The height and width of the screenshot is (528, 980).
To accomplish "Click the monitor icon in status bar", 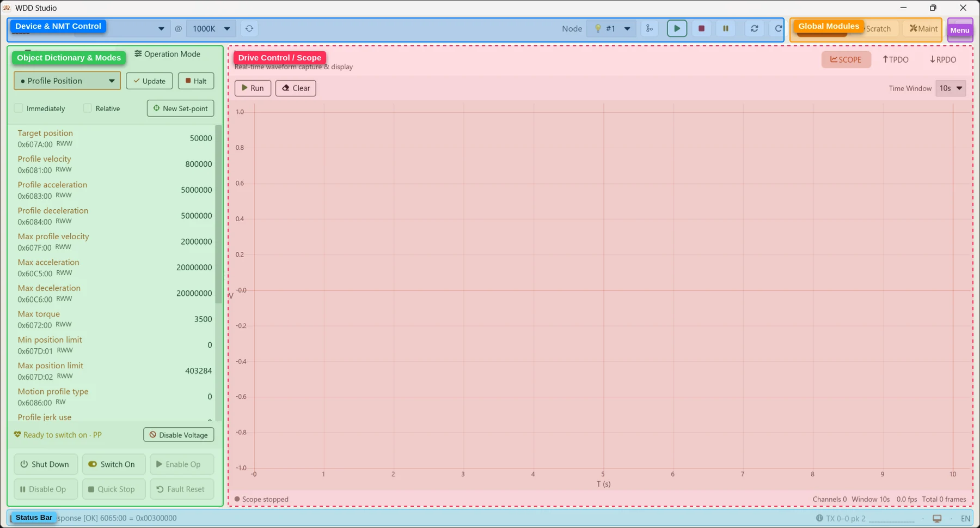I will pyautogui.click(x=937, y=518).
